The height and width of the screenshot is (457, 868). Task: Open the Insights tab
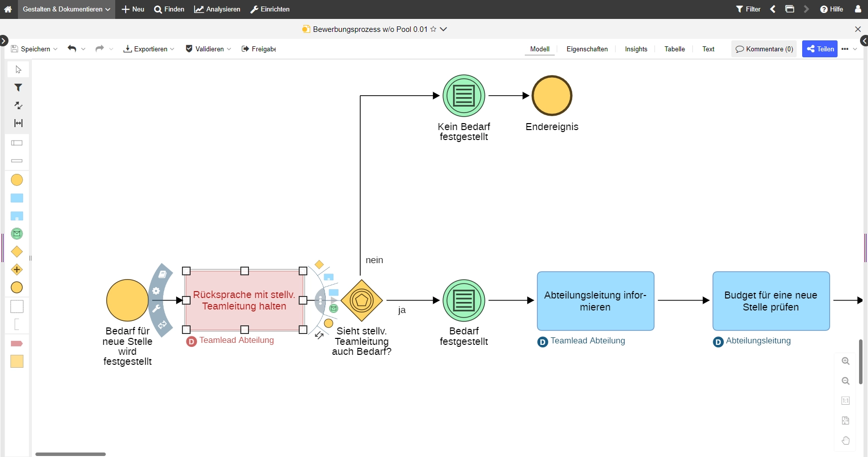click(636, 49)
